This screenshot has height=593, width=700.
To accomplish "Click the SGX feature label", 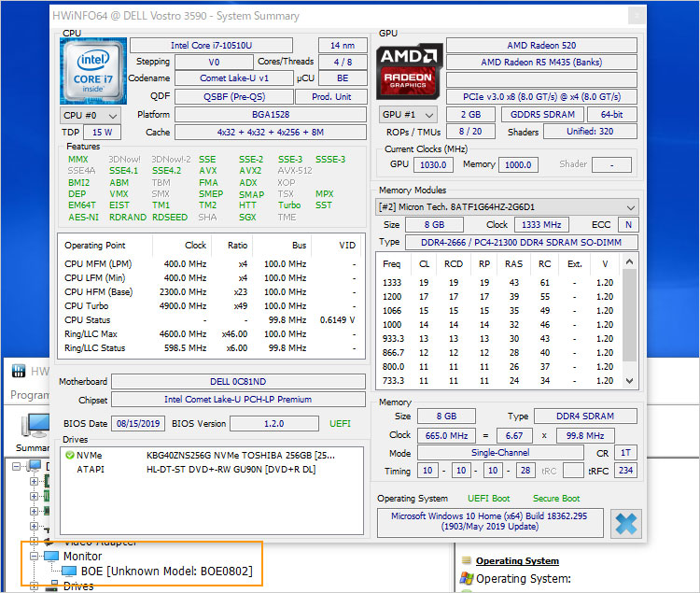I will 247,217.
